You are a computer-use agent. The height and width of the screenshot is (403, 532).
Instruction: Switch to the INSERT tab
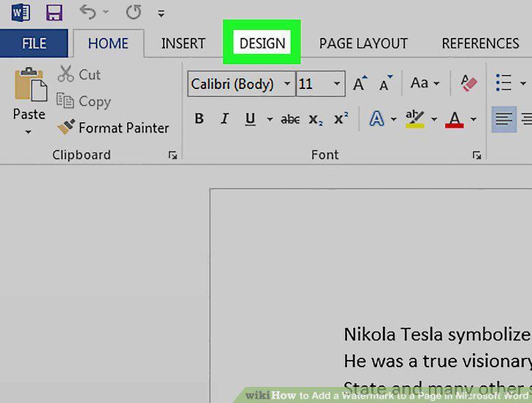(183, 43)
